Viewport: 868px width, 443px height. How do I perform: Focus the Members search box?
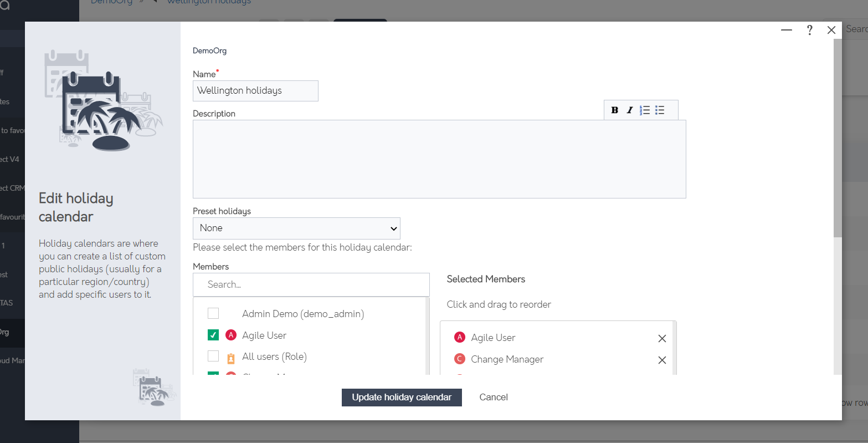click(311, 284)
